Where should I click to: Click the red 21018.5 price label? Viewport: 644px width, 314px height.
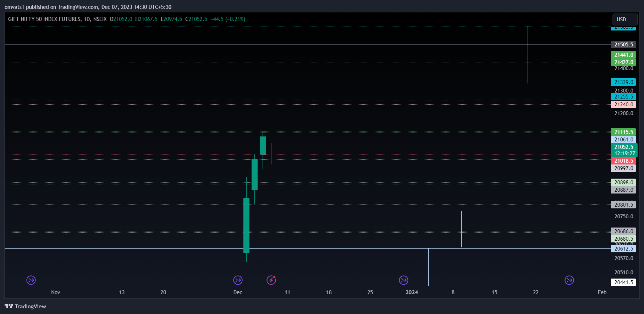[623, 161]
